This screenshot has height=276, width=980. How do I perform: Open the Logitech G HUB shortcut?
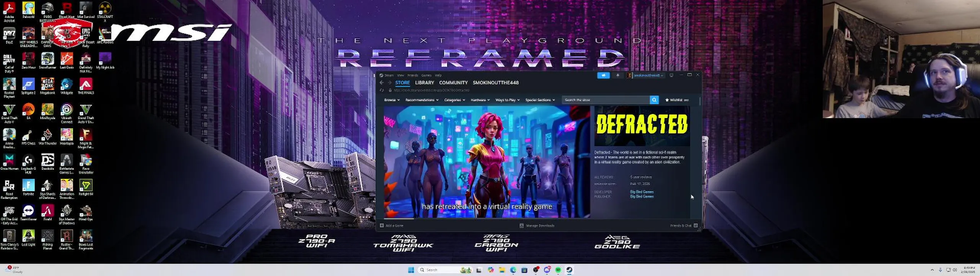[x=28, y=164]
